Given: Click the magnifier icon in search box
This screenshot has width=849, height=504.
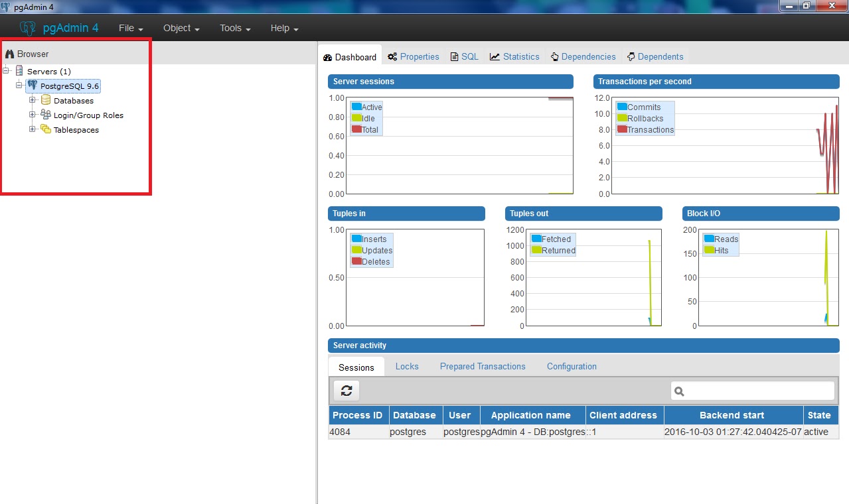Looking at the screenshot, I should 679,391.
